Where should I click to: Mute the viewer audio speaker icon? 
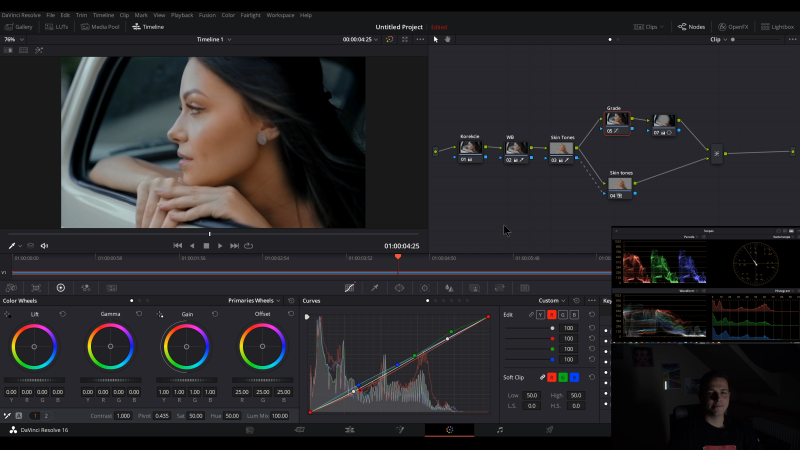44,245
